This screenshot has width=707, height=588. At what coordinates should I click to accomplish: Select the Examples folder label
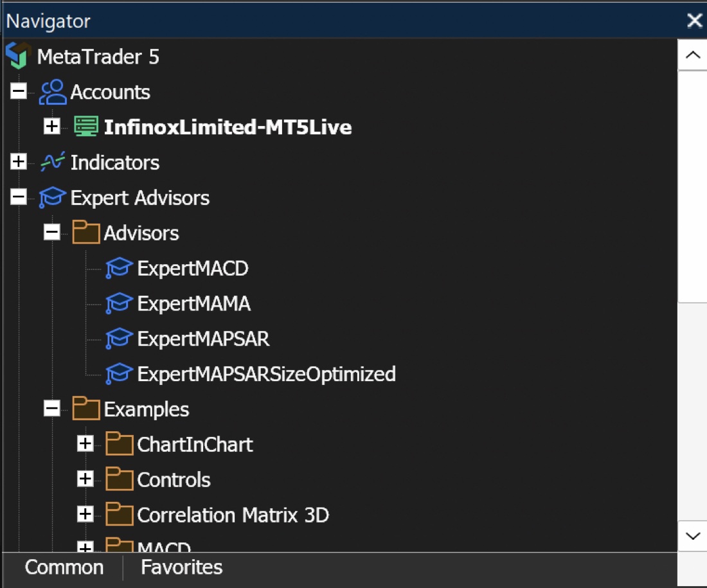coord(147,409)
